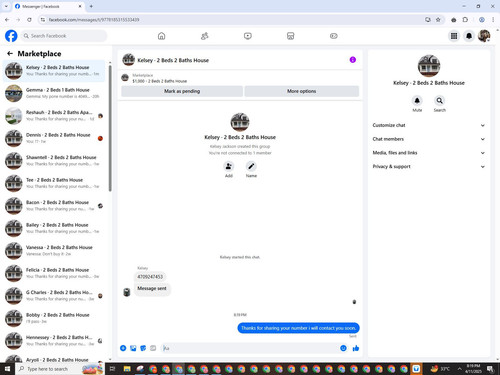The image size is (500, 375).
Task: Click More options button
Action: point(302,91)
